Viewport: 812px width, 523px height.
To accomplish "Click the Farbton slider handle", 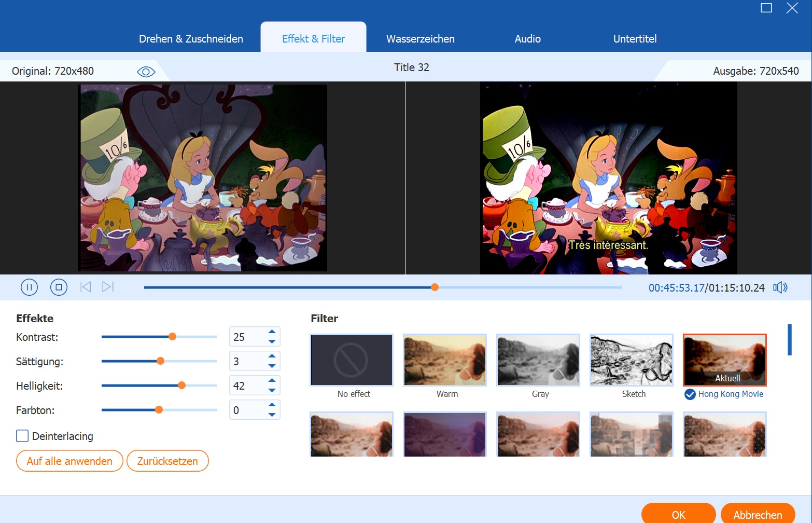I will tap(159, 410).
